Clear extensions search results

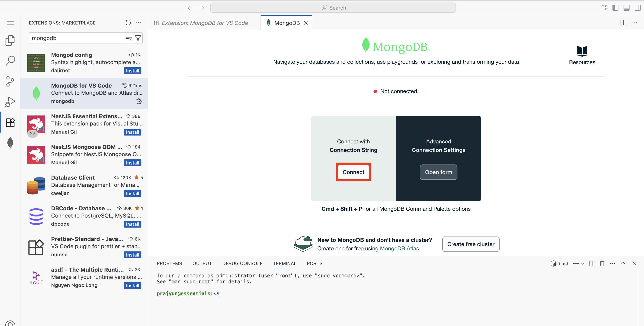[128, 38]
